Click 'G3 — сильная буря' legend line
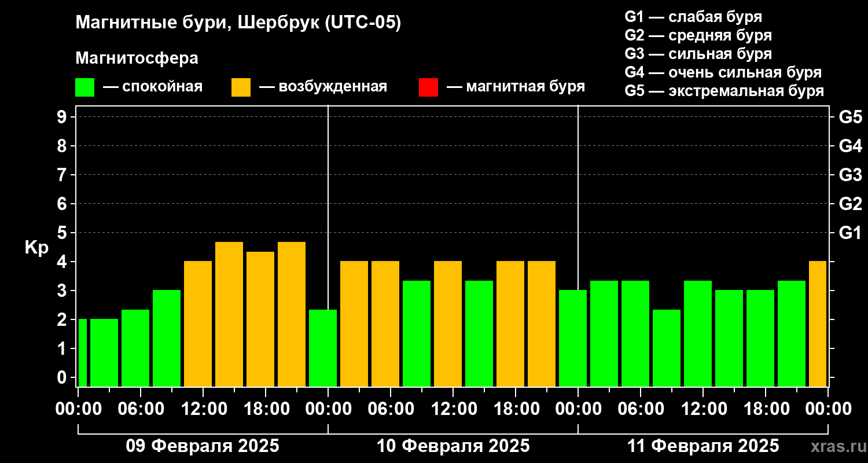The height and width of the screenshot is (463, 868). (698, 54)
